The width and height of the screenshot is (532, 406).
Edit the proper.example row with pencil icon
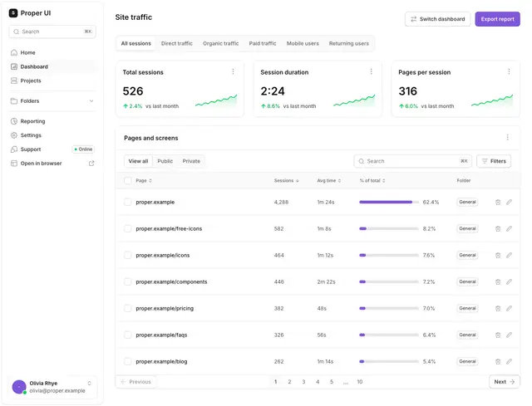click(x=509, y=203)
